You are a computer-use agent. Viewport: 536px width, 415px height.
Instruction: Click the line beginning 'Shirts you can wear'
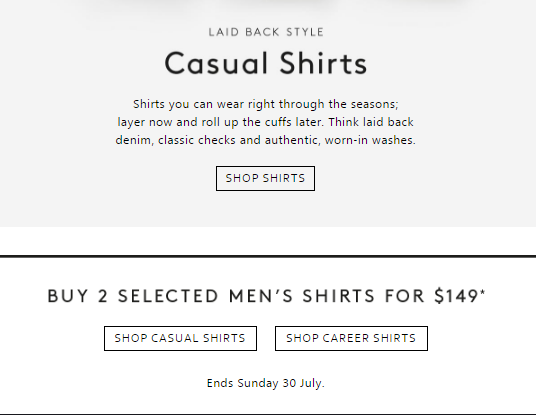click(x=266, y=104)
